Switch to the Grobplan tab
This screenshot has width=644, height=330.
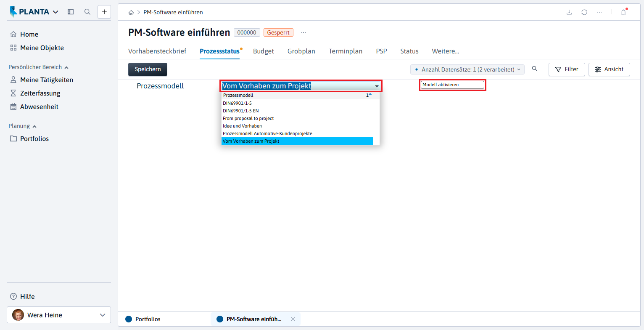[x=301, y=51]
